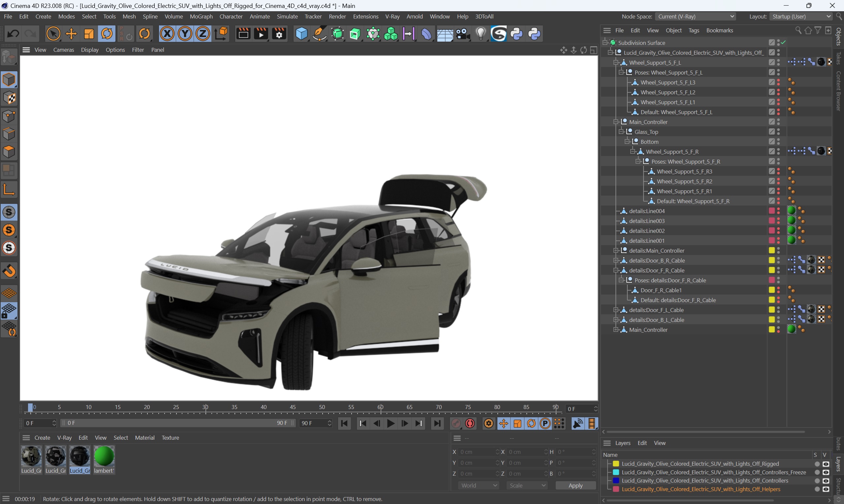Image resolution: width=844 pixels, height=504 pixels.
Task: Open viewport Cameras menu
Action: pos(63,49)
